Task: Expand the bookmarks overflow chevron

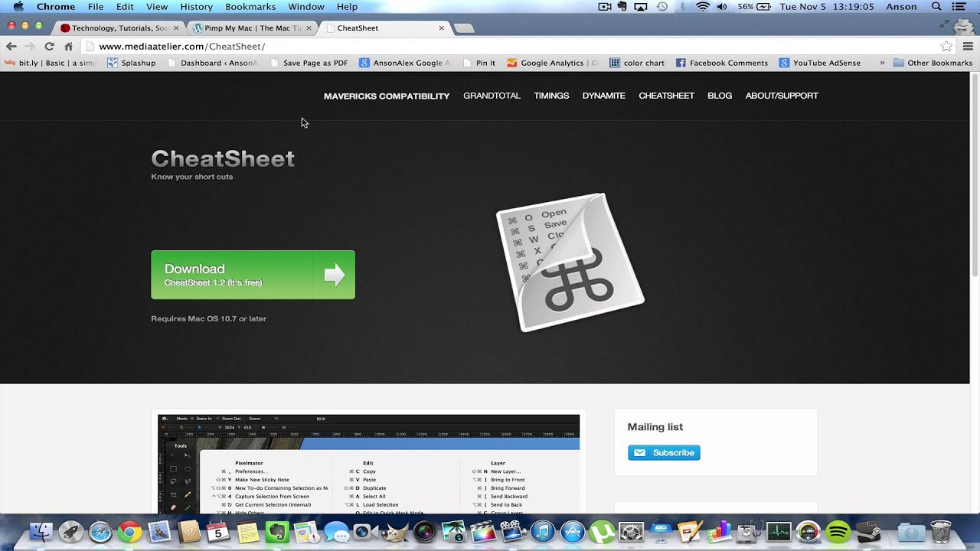Action: click(882, 63)
